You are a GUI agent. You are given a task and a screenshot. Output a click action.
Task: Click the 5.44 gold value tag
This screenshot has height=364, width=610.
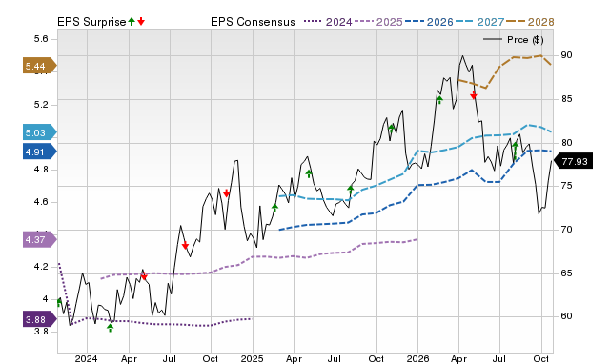coord(40,66)
